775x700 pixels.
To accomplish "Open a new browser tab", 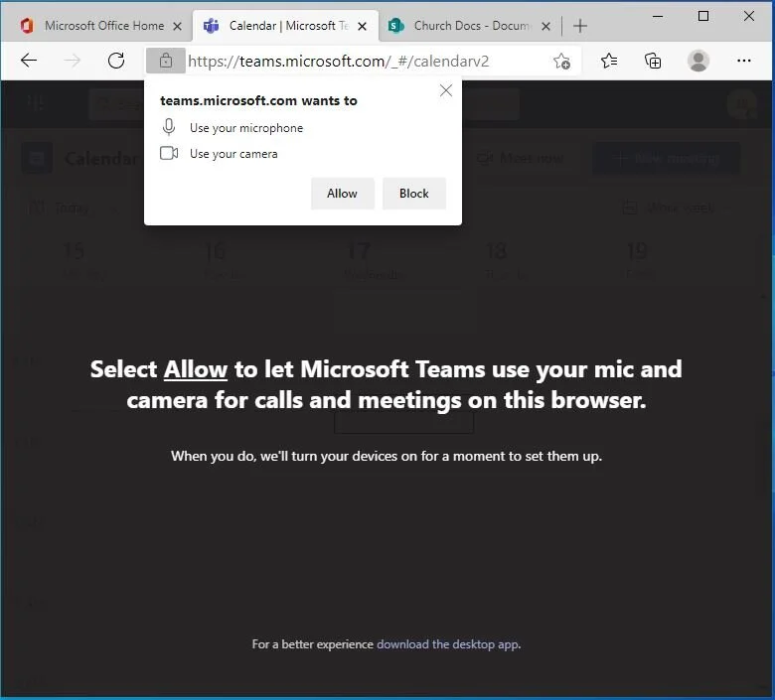I will point(580,26).
